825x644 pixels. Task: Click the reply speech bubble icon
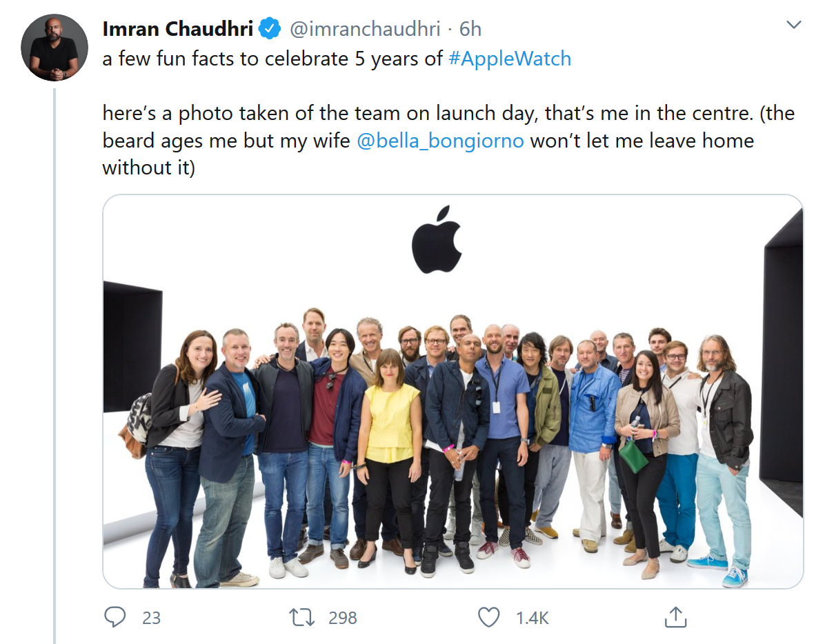coord(115,617)
